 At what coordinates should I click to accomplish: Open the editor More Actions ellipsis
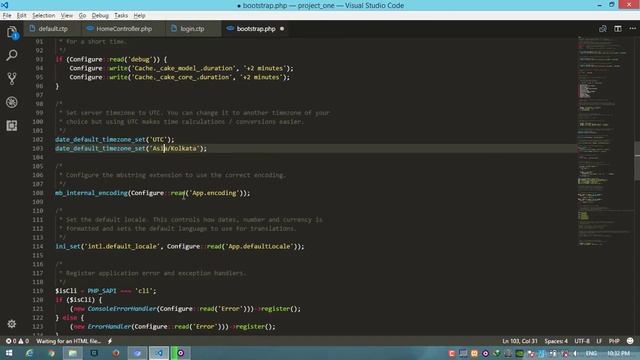click(x=632, y=29)
